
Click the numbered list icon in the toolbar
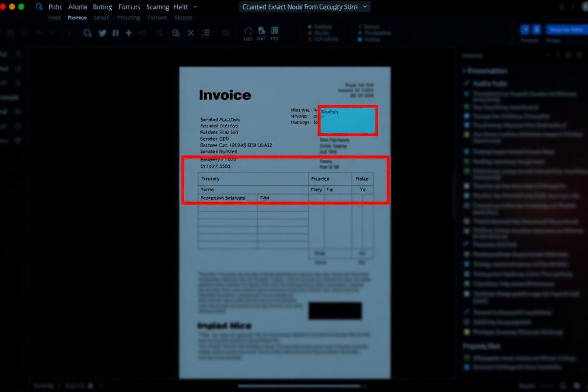coord(206,33)
